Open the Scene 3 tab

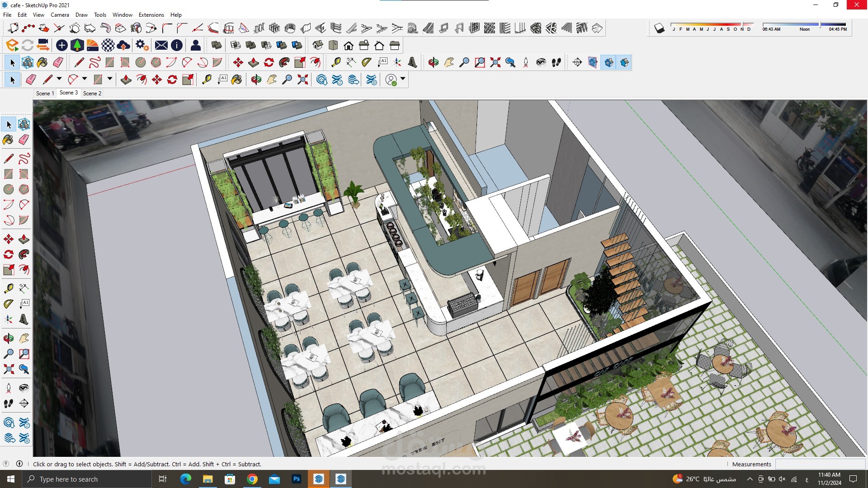point(69,93)
